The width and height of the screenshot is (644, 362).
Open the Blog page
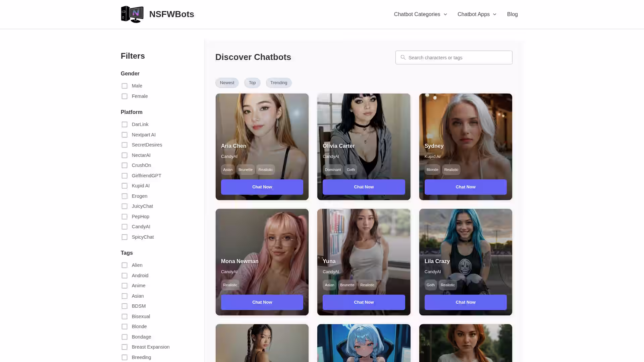(x=512, y=14)
